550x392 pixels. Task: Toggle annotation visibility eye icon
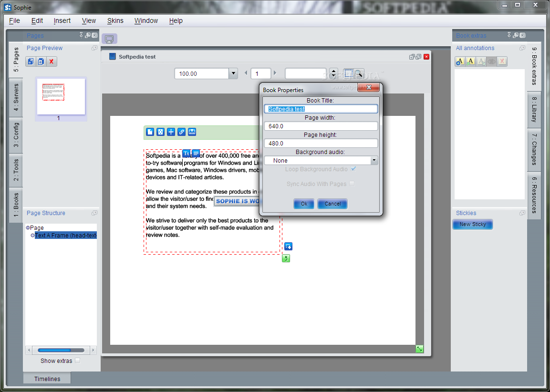tap(492, 62)
